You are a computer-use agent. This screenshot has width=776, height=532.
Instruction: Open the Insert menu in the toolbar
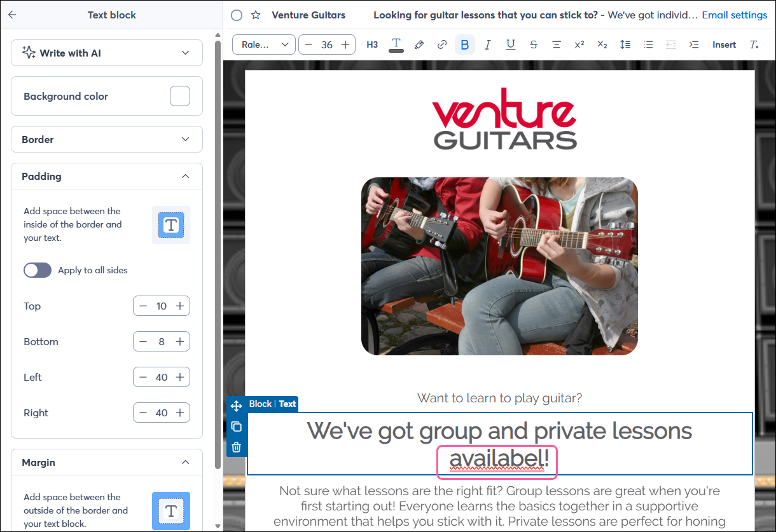click(724, 44)
